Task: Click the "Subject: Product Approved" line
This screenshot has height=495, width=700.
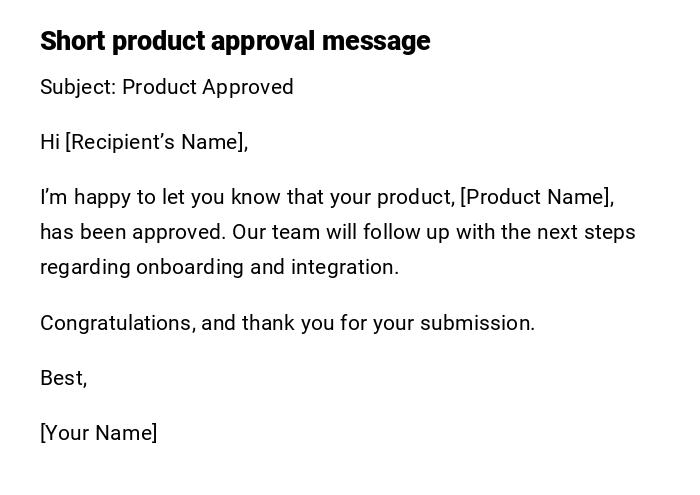Action: tap(167, 87)
